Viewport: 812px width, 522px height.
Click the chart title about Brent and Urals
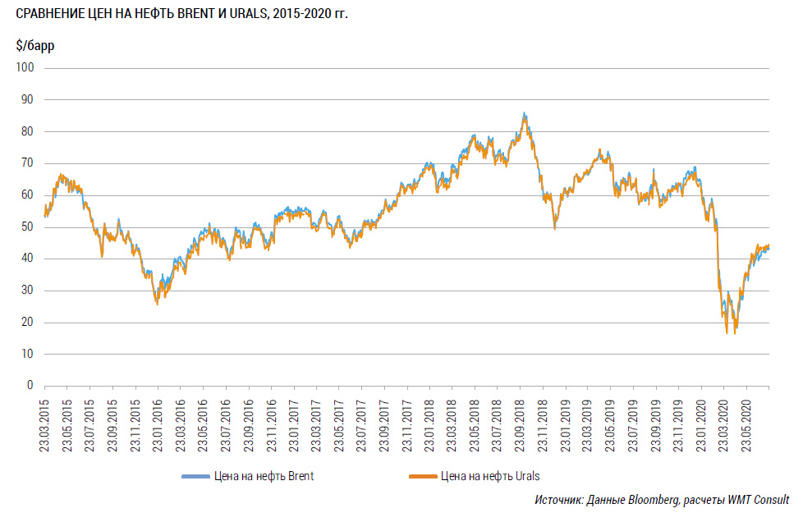coord(176,14)
